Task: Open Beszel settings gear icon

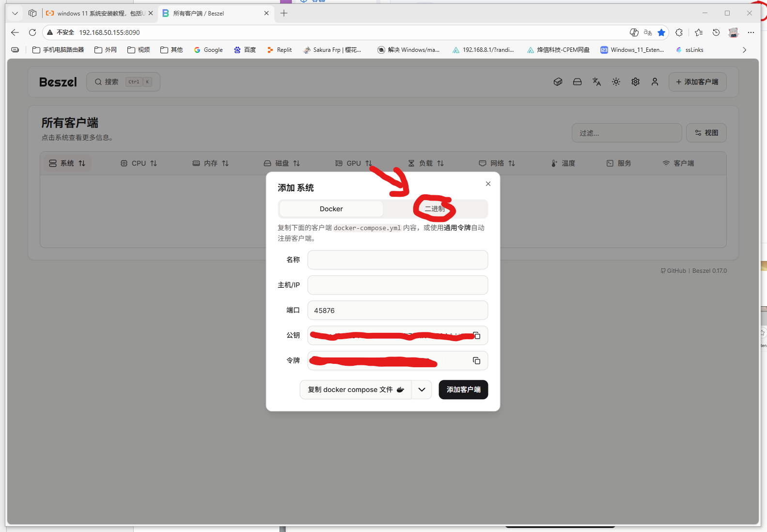Action: point(635,82)
